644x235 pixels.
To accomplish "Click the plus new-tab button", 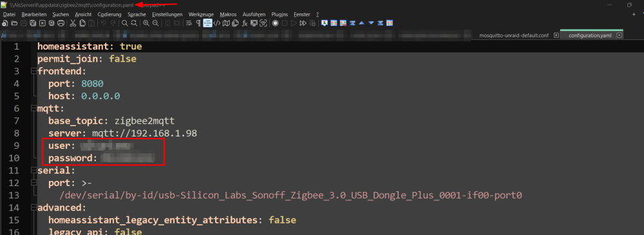I will point(634,14).
